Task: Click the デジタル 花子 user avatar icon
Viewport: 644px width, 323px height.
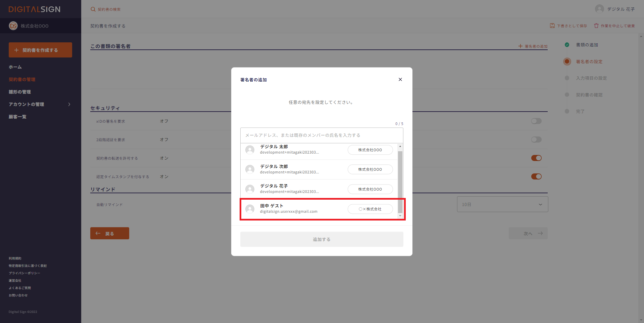Action: 599,9
